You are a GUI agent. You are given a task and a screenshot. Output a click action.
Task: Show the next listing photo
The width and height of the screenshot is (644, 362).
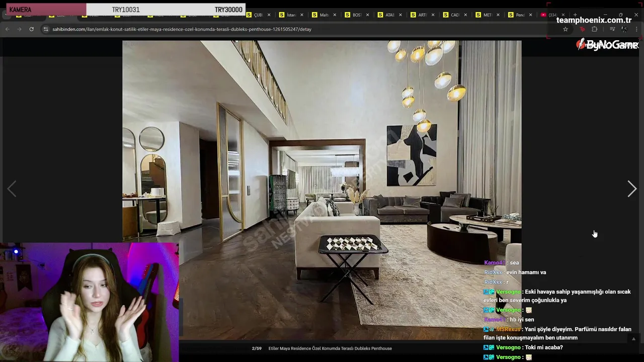point(632,189)
